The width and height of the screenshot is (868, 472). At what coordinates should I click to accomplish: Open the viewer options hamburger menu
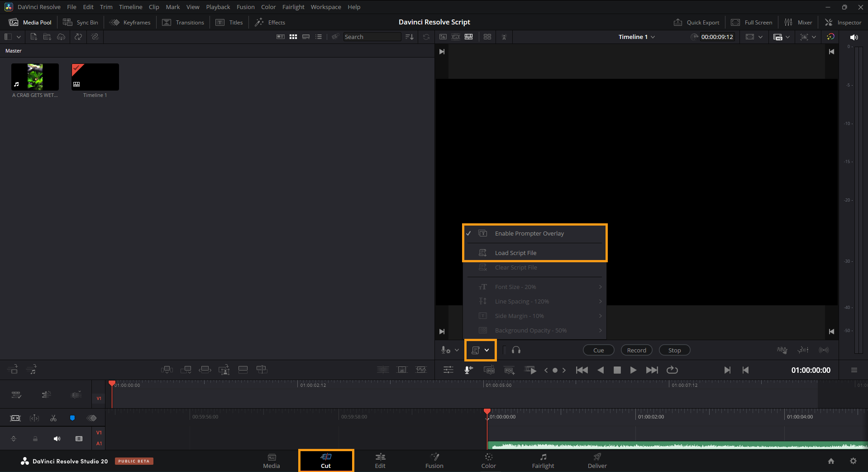854,370
